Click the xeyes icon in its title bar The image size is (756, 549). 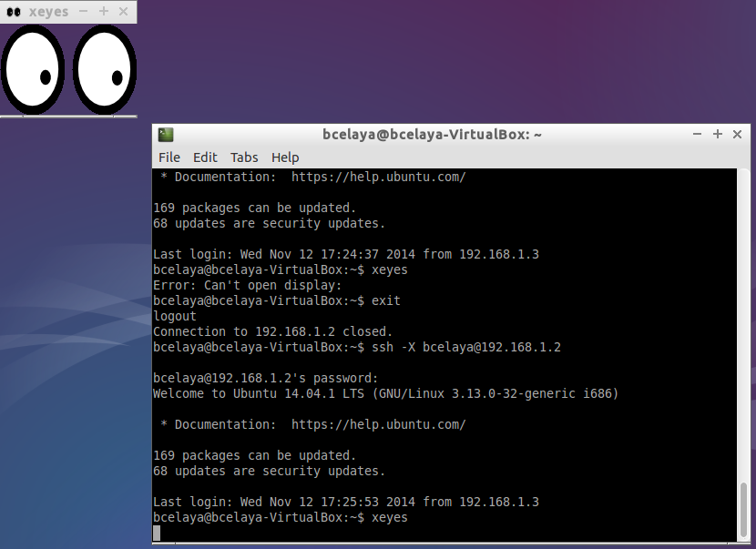point(14,12)
